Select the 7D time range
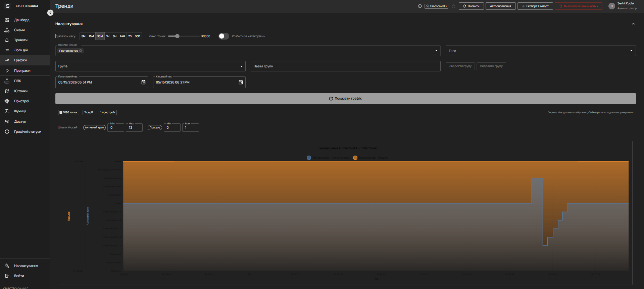This screenshot has height=289, width=644. coord(130,36)
